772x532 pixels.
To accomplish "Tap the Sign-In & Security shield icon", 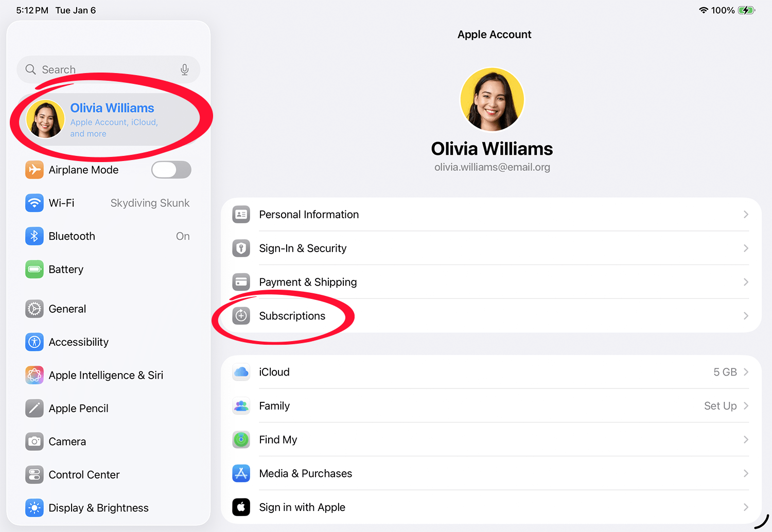I will [x=241, y=248].
